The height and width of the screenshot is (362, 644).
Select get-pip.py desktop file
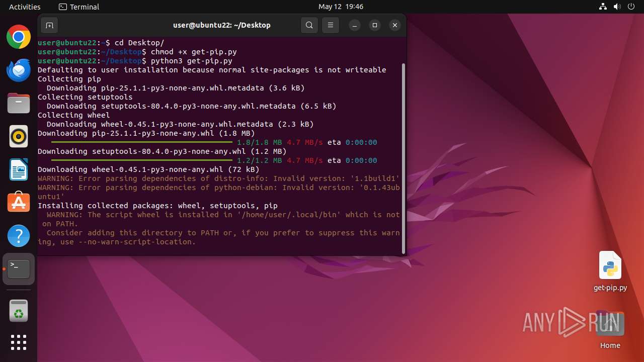tap(610, 271)
